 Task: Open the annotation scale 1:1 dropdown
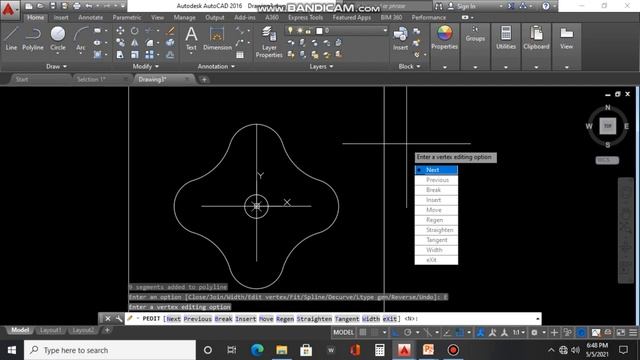518,332
